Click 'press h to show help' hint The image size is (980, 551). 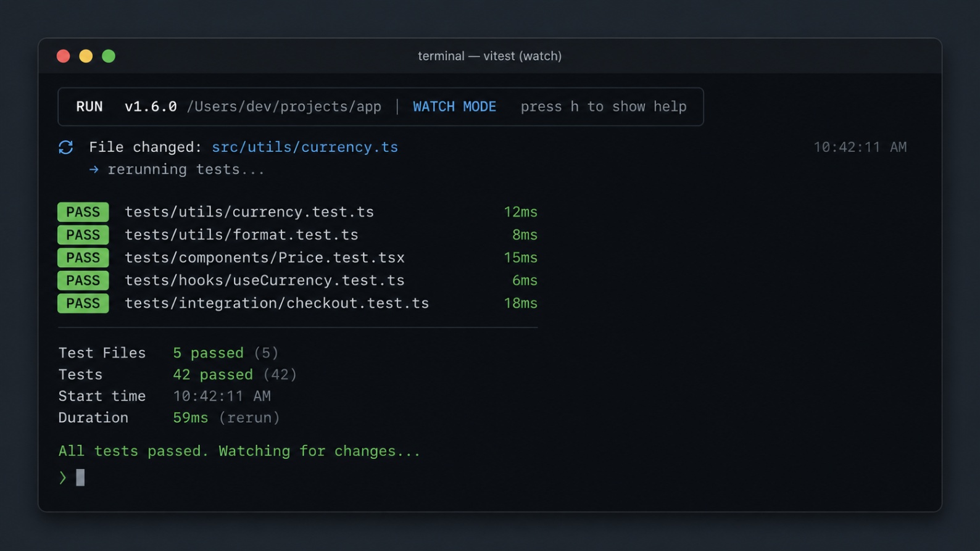pos(604,107)
